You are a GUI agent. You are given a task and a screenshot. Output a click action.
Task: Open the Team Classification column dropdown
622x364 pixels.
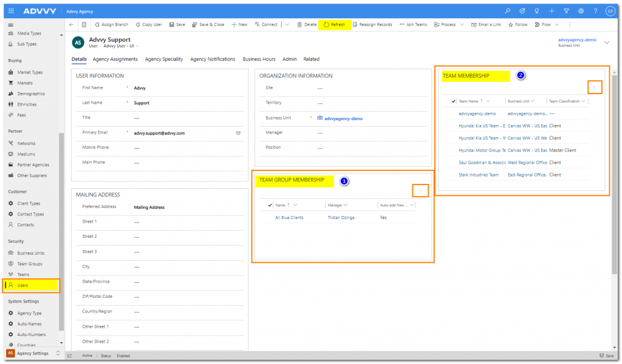coord(583,101)
